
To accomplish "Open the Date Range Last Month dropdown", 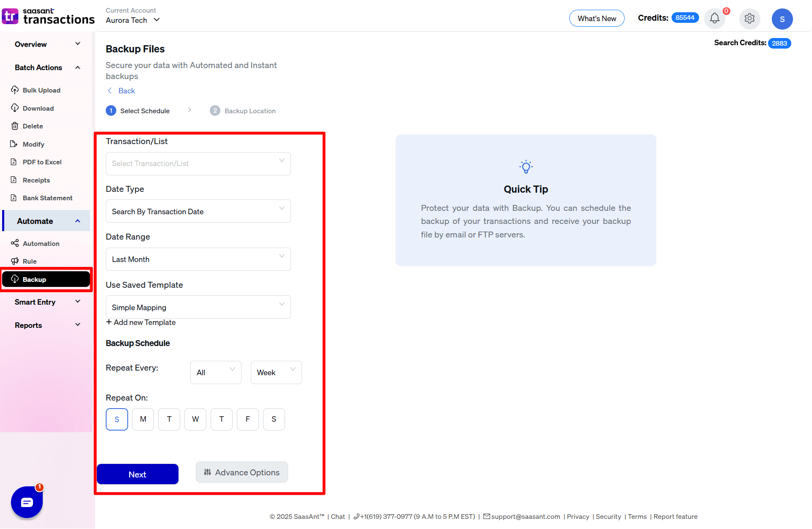I will pyautogui.click(x=198, y=259).
